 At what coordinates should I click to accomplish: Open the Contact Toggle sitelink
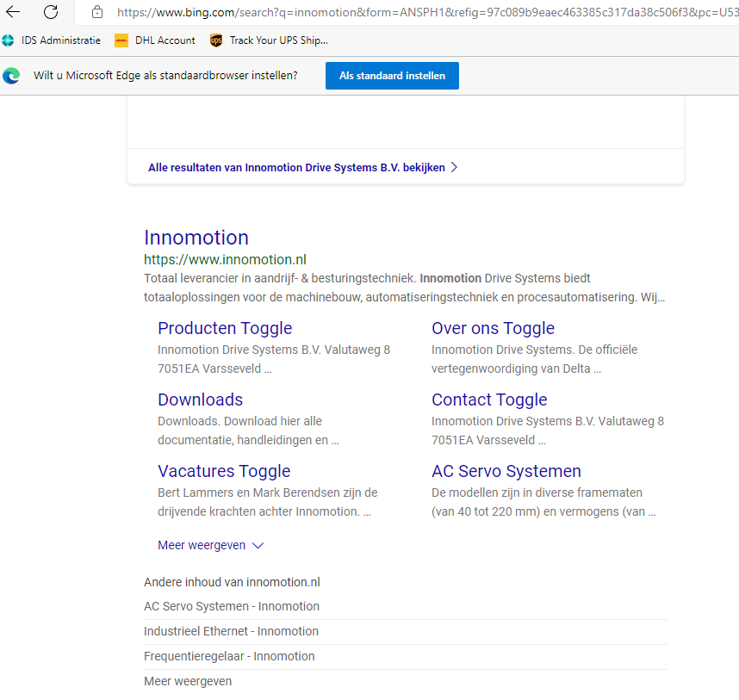(489, 400)
